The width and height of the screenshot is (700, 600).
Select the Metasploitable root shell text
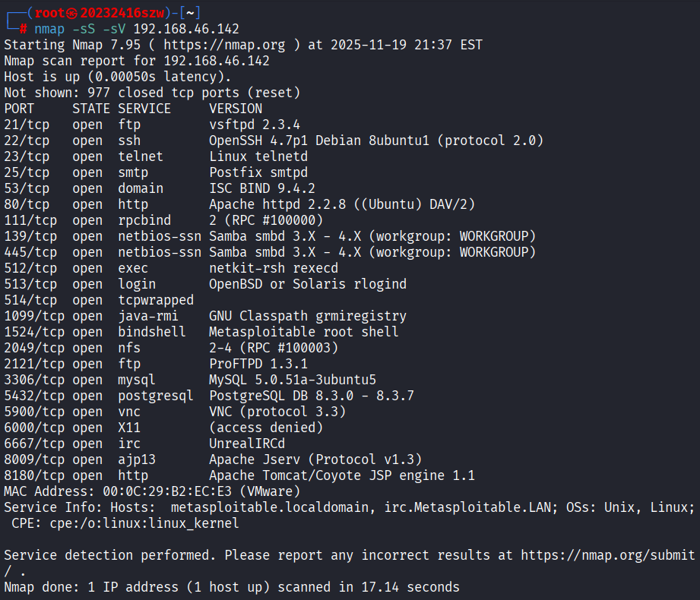(304, 332)
